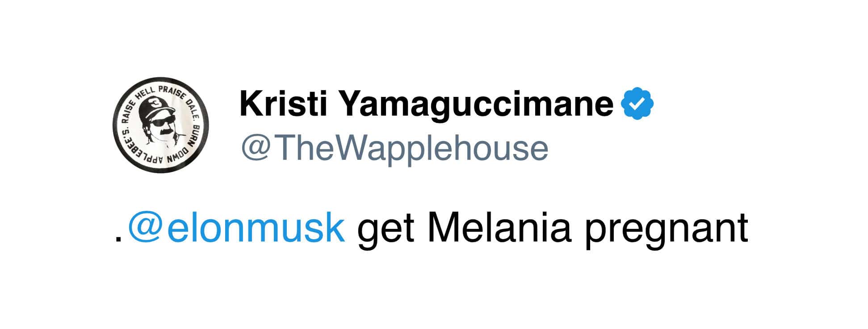Click the blue verified badge
This screenshot has width=868, height=329.
637,104
